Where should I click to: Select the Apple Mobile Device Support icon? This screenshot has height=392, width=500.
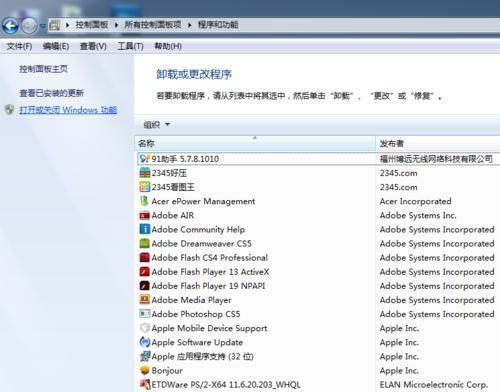[x=145, y=328]
